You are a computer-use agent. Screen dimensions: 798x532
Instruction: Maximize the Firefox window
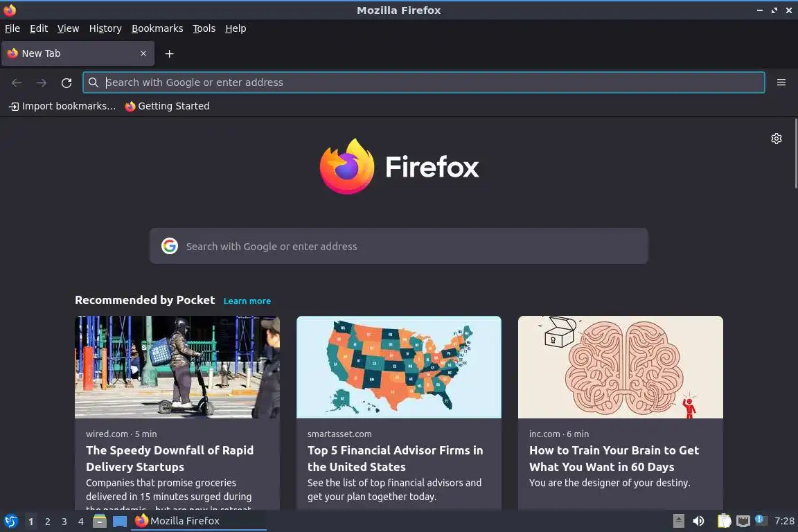[774, 10]
